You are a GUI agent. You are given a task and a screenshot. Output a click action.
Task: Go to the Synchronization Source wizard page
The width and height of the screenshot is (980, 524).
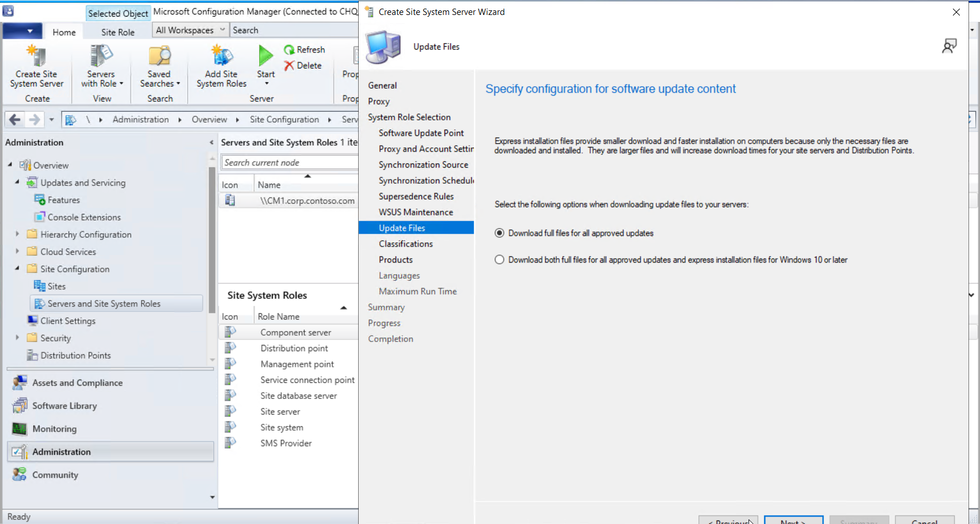tap(423, 165)
